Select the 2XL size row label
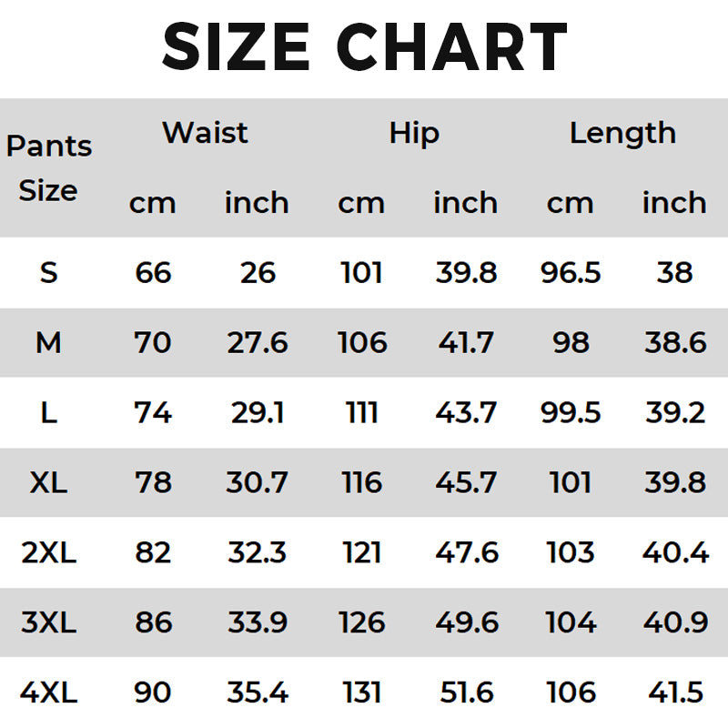 tap(49, 552)
